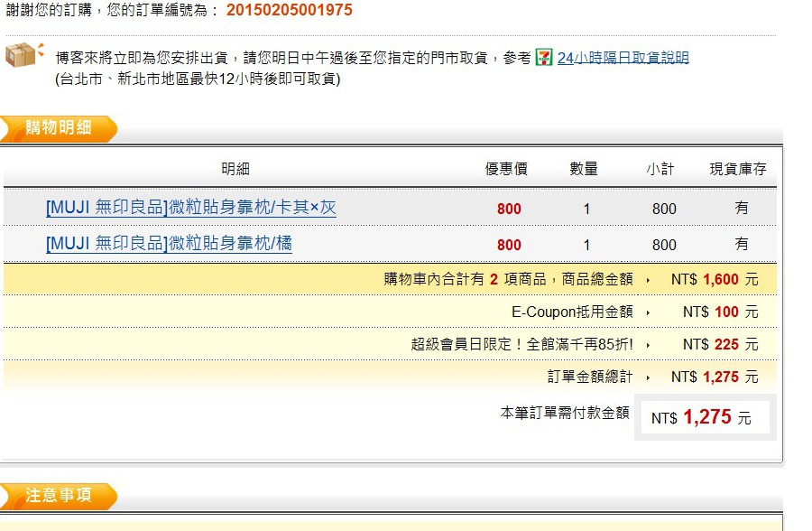Click the 800 subtotal in 橘 row
The image size is (812, 531).
tap(664, 245)
